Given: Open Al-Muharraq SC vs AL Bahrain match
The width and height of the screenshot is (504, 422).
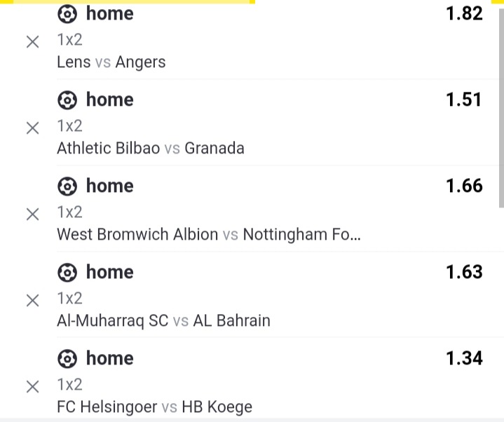Looking at the screenshot, I should tap(163, 320).
